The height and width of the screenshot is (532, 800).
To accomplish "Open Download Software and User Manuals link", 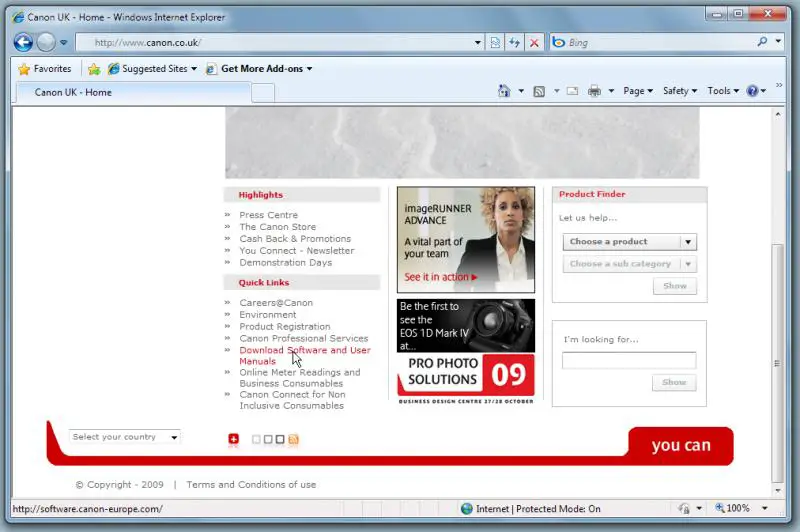I will click(x=305, y=356).
